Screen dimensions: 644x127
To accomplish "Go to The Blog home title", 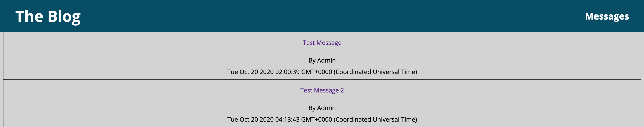I will pyautogui.click(x=48, y=16).
